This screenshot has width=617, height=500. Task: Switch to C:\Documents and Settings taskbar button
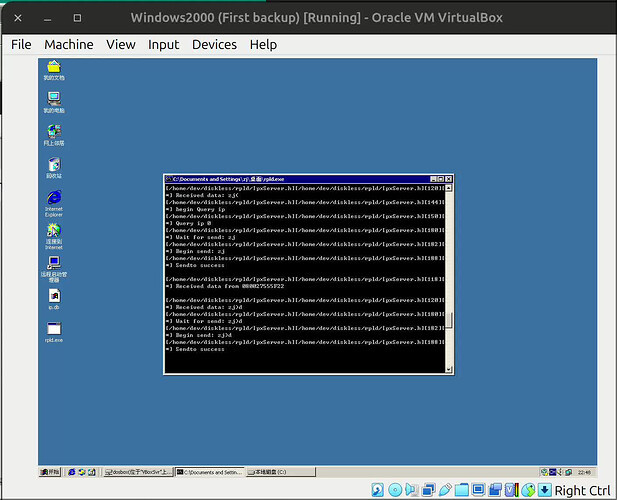tap(210, 472)
